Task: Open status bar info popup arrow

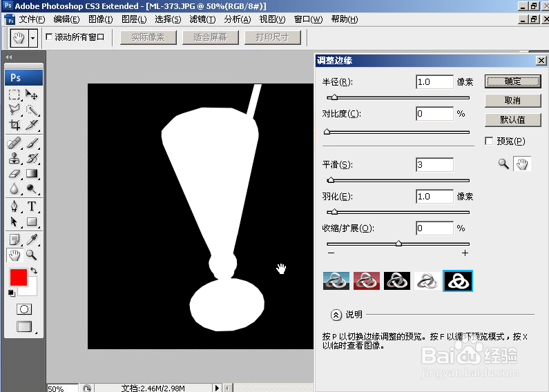Action: (217, 388)
